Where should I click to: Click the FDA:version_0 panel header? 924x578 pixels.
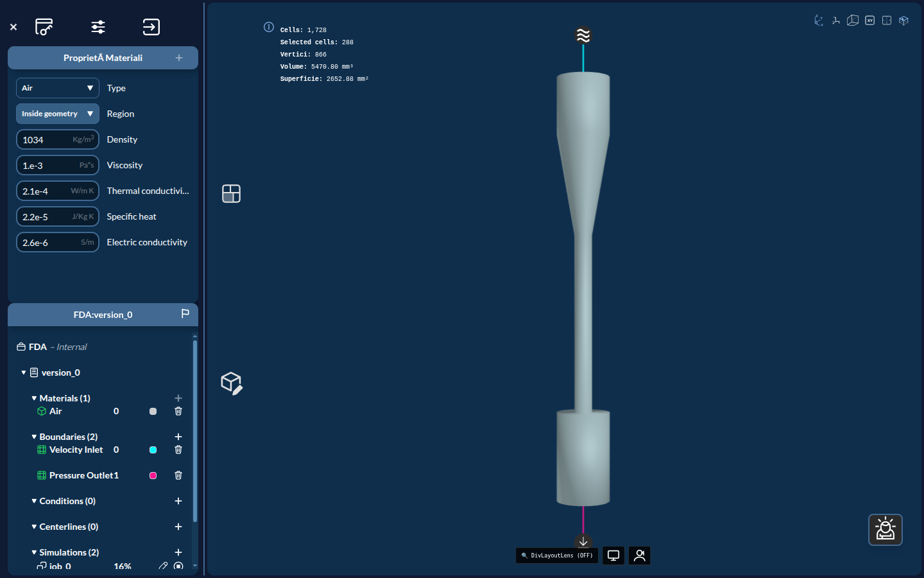coord(103,315)
